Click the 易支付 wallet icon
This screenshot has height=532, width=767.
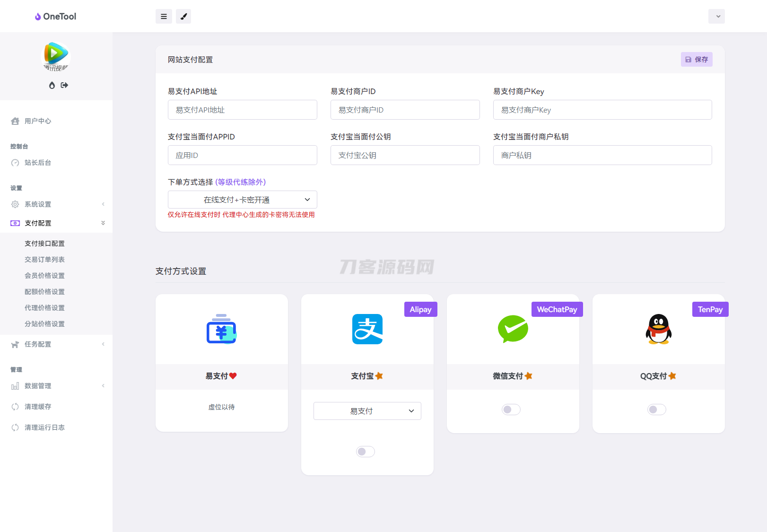[221, 329]
